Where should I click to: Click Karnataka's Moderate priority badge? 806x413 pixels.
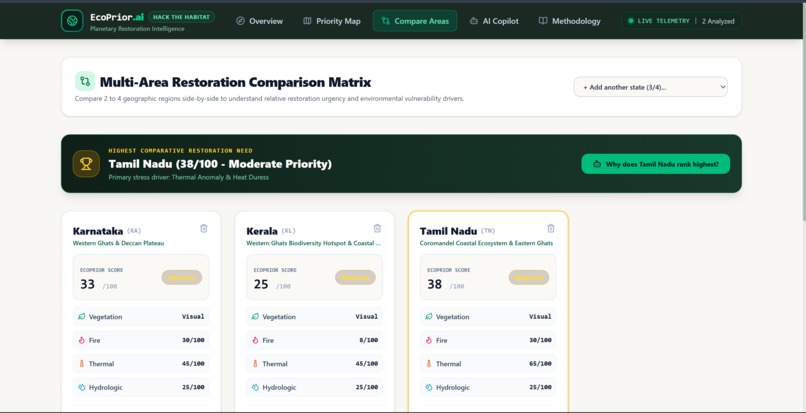pos(181,277)
